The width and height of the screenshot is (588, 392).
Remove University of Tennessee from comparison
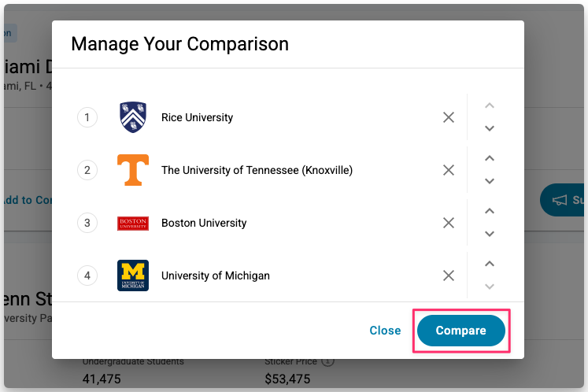(449, 170)
